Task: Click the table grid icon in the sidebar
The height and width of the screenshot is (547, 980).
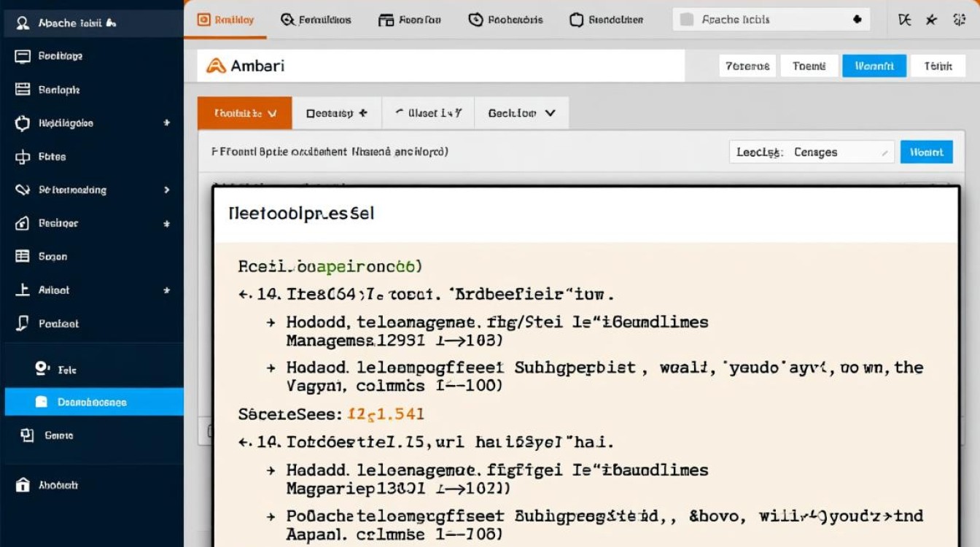Action: click(23, 257)
